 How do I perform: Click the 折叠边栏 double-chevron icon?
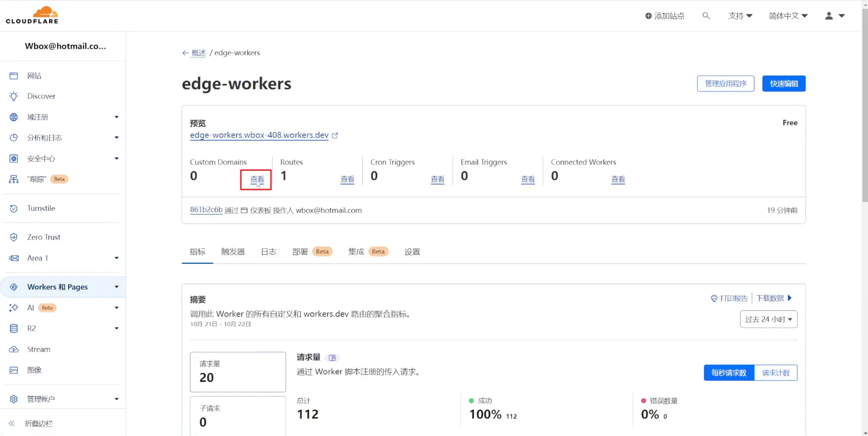coord(12,423)
